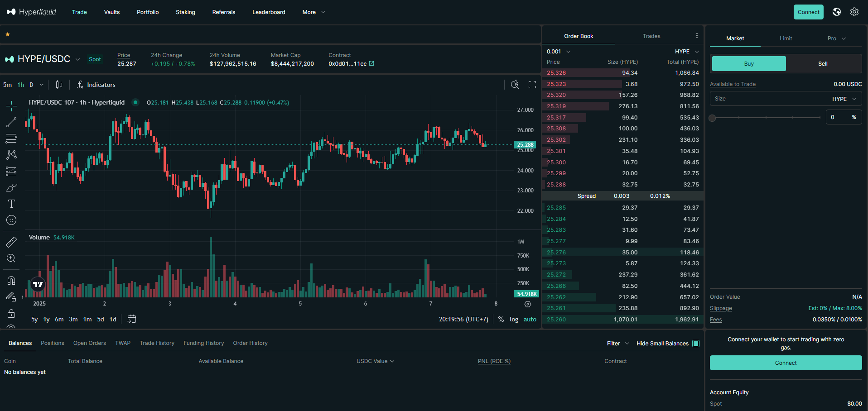Select the trend line drawing tool
This screenshot has width=868, height=411.
click(11, 122)
